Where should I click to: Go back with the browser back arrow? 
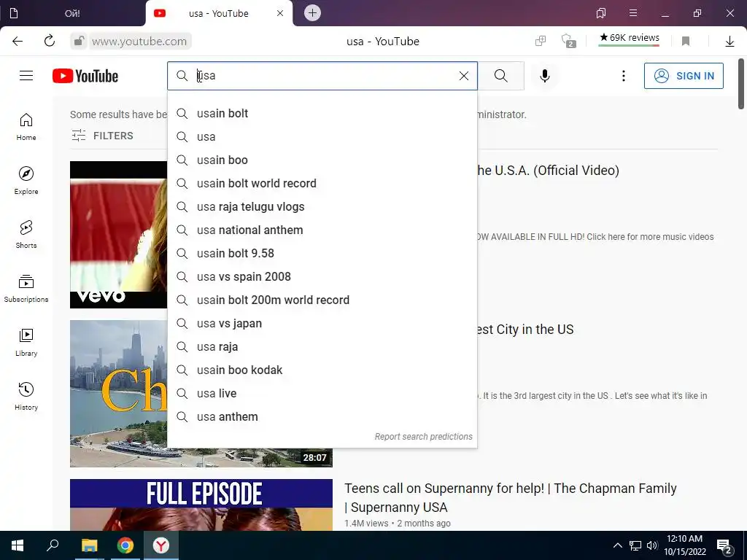point(18,41)
